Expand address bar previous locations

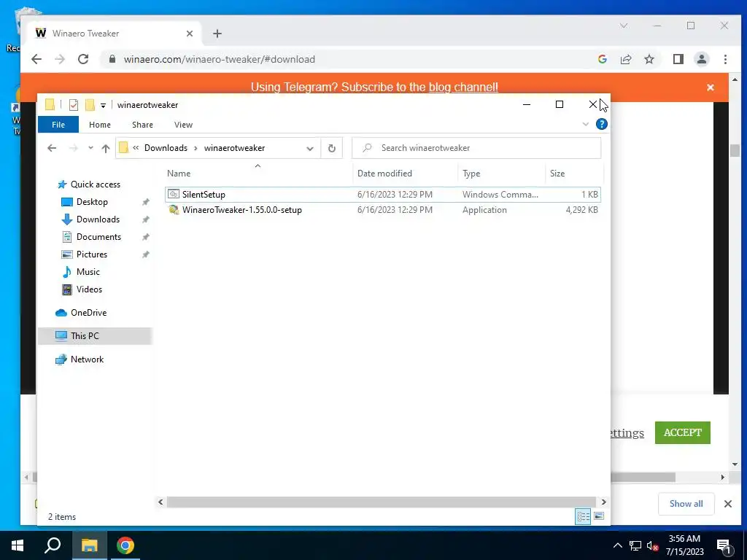[x=309, y=148]
